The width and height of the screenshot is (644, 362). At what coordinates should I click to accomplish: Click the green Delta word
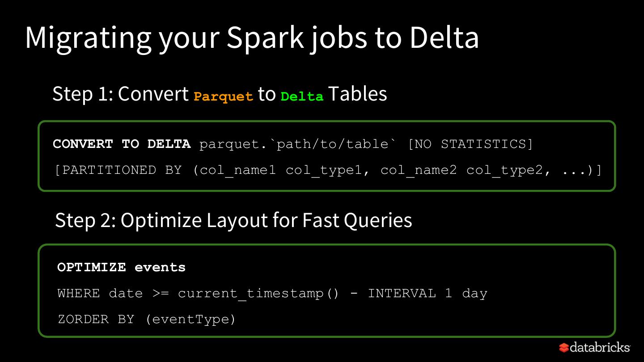[302, 97]
